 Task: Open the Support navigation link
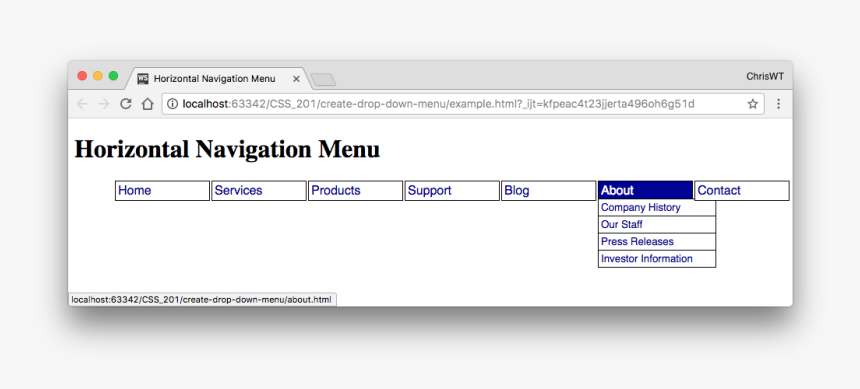(452, 191)
